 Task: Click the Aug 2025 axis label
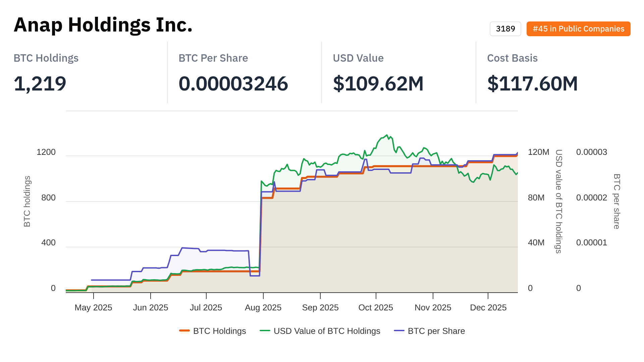(263, 307)
